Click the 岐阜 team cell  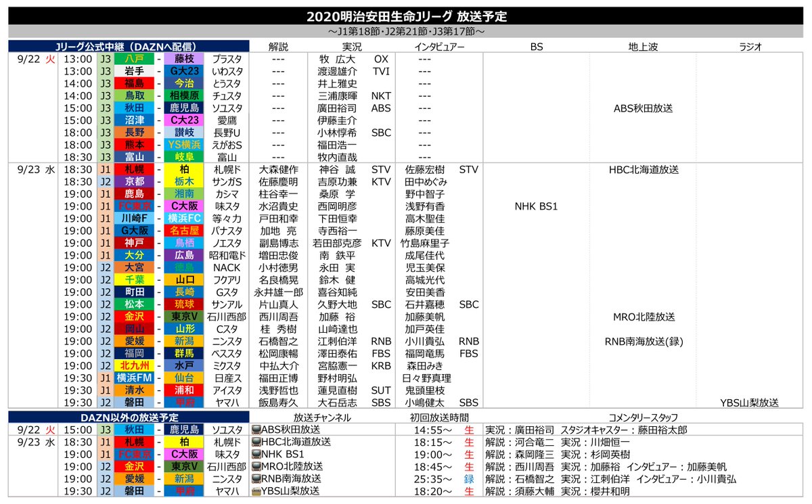(183, 156)
